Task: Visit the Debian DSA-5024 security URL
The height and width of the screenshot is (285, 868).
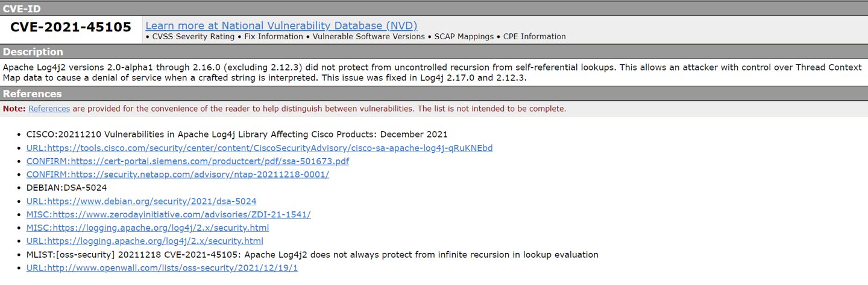Action: pos(141,201)
